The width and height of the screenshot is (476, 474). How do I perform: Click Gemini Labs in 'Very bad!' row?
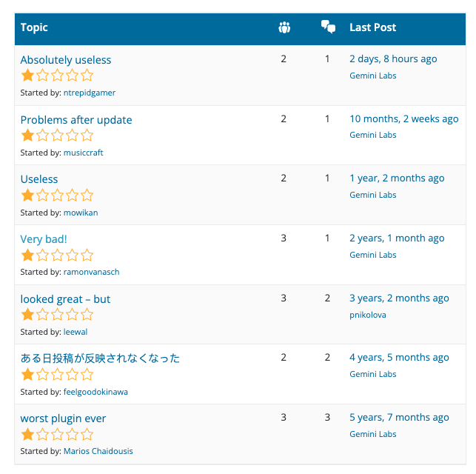click(373, 255)
